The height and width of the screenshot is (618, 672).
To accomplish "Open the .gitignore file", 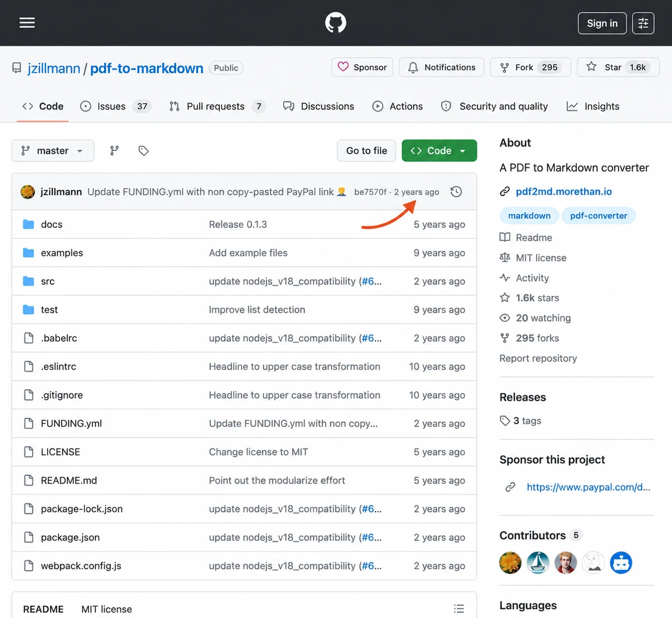I will 62,395.
